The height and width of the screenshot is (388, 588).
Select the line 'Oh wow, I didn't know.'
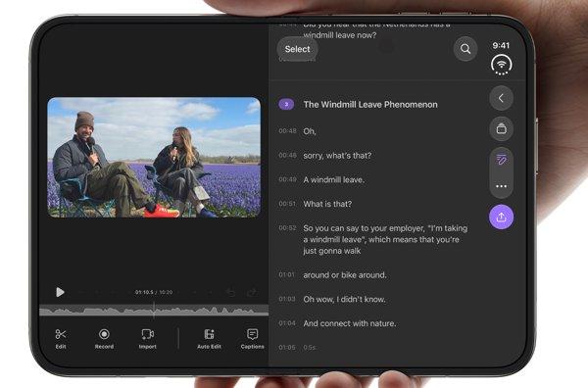click(x=344, y=299)
